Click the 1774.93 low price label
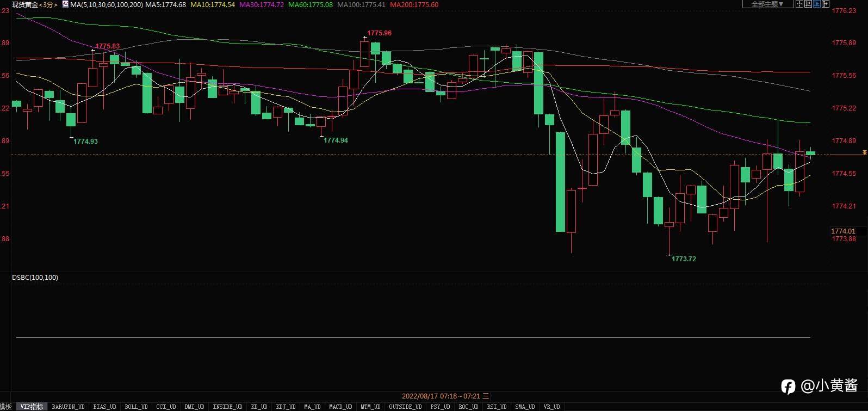The image size is (868, 411). (85, 141)
